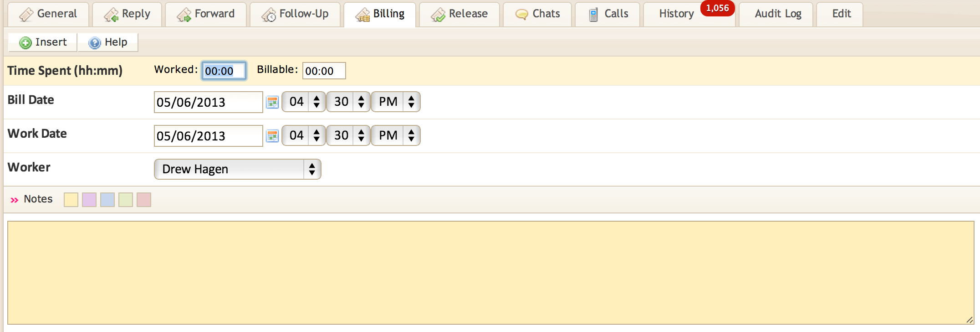Switch to the Audit Log tab
The image size is (980, 332).
778,14
